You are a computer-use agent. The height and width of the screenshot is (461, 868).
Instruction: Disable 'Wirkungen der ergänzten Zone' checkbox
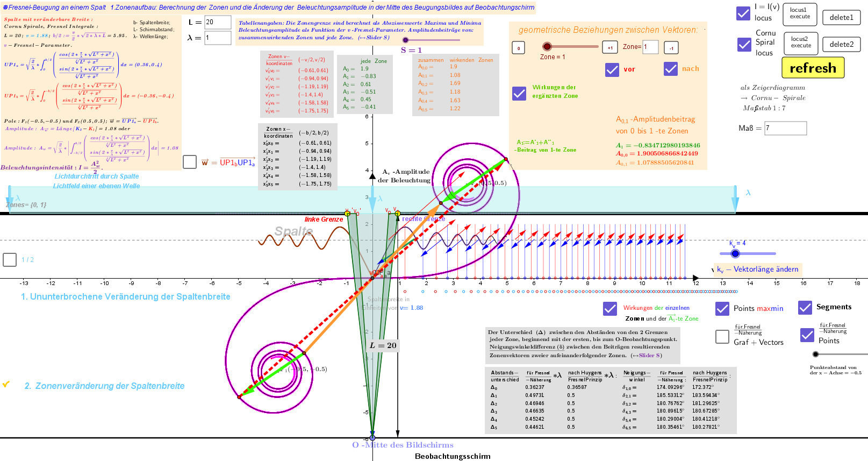519,94
